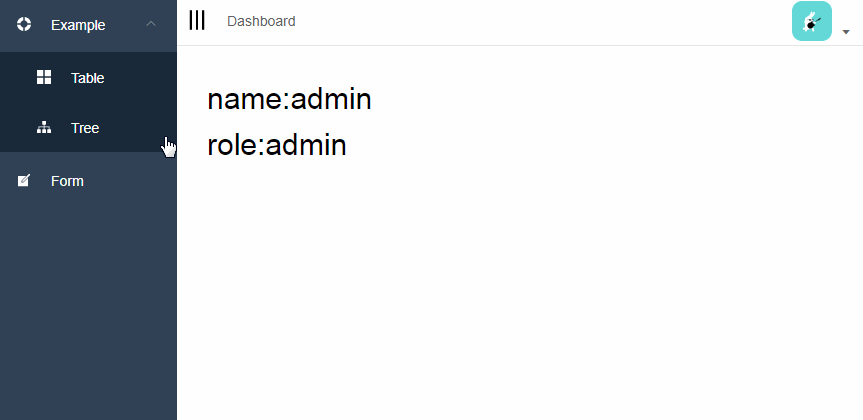Click "admin" on the role line

306,146
